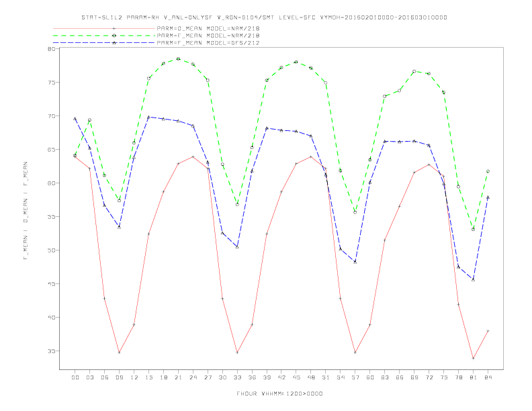Click x-axis forecast hour label 15
This screenshot has height=411, width=532.
(x=148, y=377)
